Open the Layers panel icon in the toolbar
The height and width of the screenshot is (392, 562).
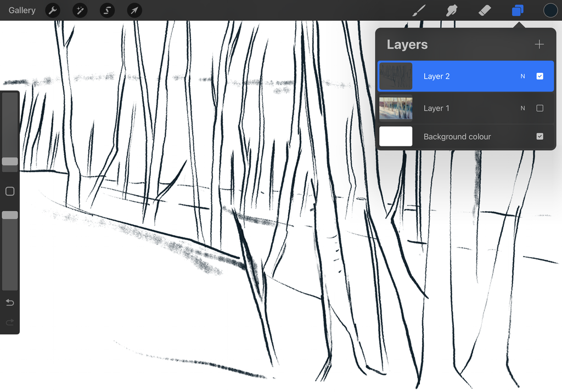(x=518, y=10)
